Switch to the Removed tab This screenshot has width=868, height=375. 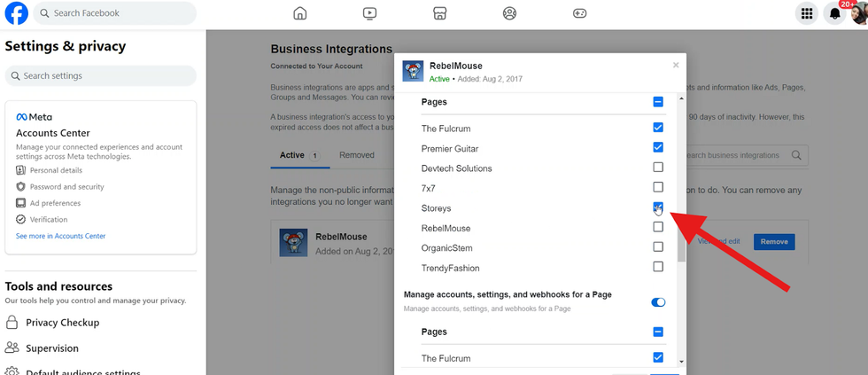coord(356,155)
